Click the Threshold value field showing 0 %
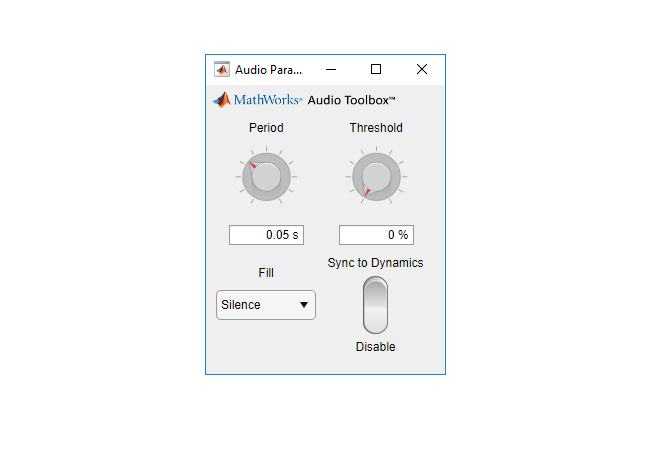Screen dimensions: 650x450 coord(376,235)
